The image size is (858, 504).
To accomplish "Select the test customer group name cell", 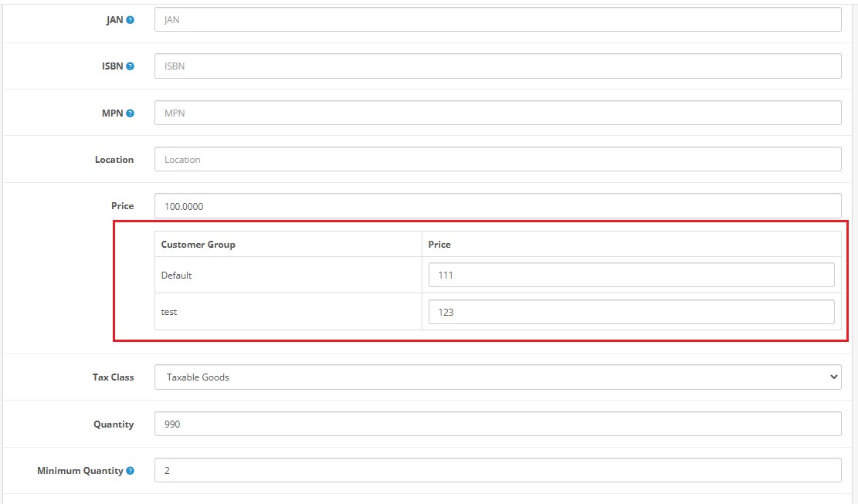I will (x=169, y=313).
